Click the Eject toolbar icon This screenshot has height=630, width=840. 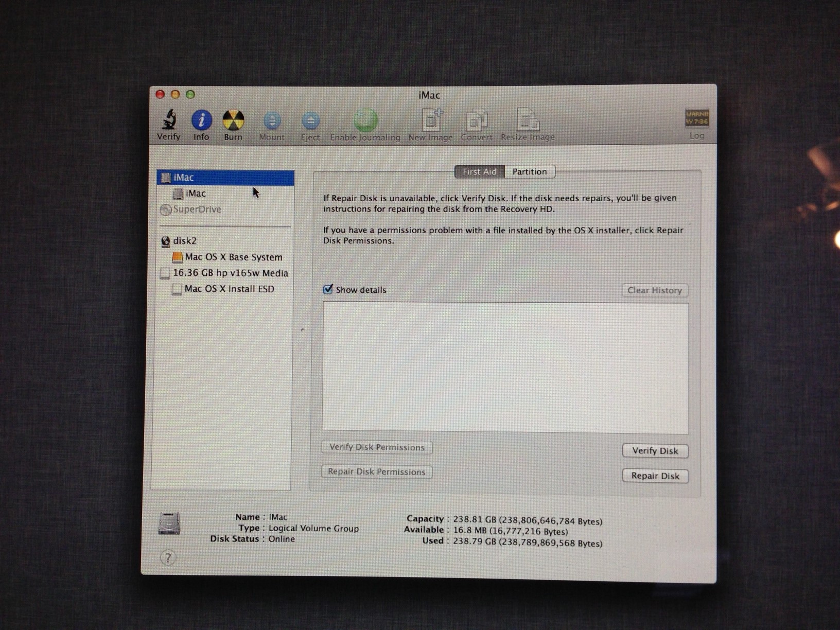[x=310, y=121]
